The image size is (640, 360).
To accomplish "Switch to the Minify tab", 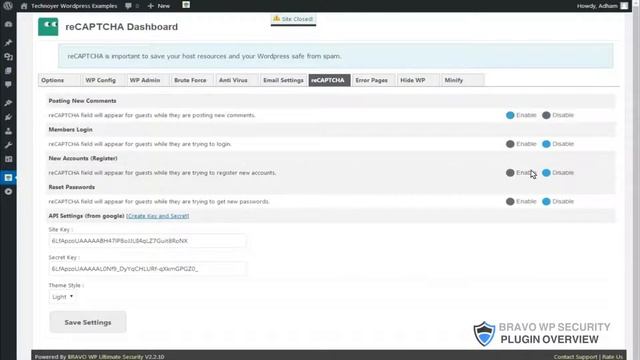I will (462, 80).
